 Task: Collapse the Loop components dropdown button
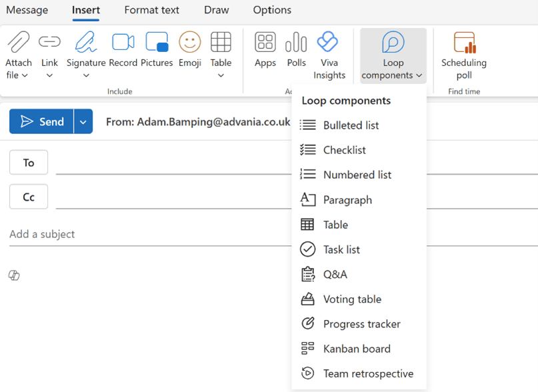click(393, 55)
